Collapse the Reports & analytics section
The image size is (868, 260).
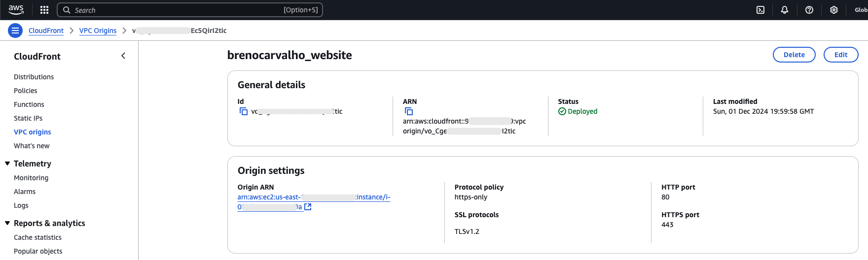point(7,223)
